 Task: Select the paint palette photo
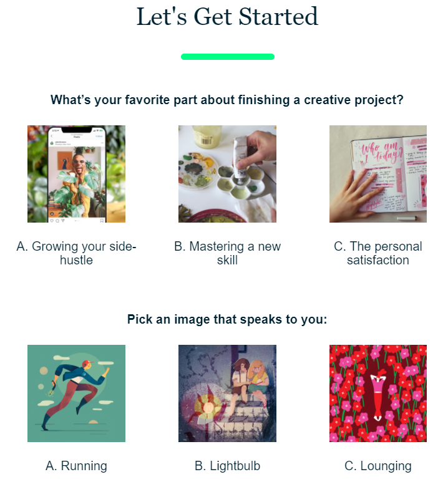pos(227,174)
